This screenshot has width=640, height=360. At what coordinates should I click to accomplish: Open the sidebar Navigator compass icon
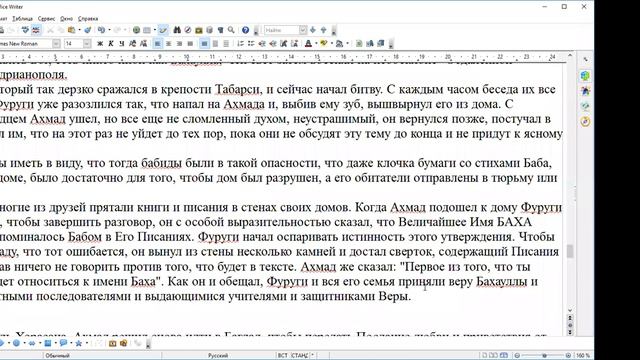(585, 121)
